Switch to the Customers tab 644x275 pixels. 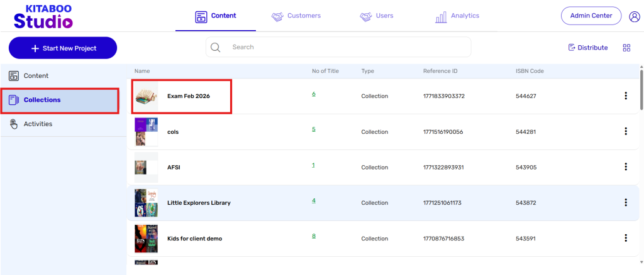click(296, 16)
